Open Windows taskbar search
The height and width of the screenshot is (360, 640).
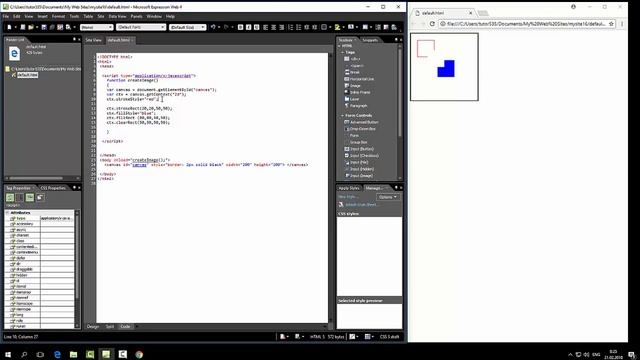24,354
